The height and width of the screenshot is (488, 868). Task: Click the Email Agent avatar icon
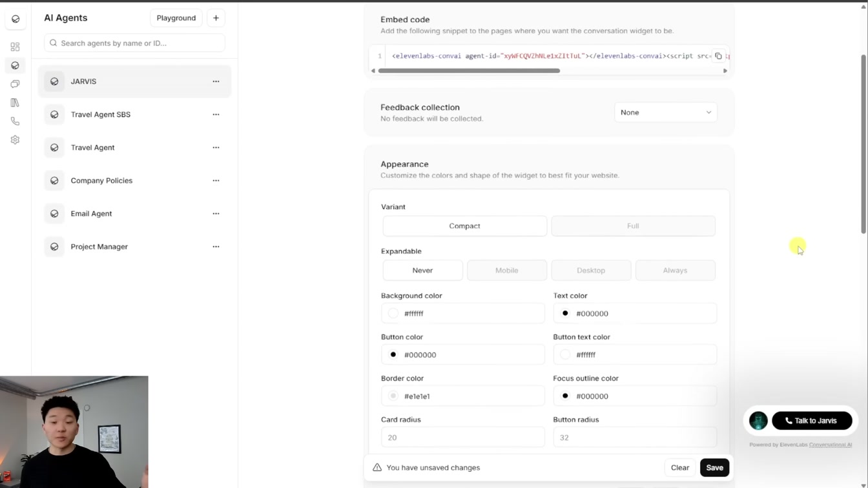[54, 214]
